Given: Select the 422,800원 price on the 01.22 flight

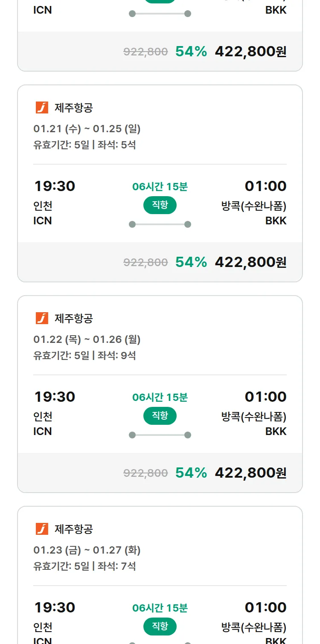Looking at the screenshot, I should pyautogui.click(x=250, y=473).
